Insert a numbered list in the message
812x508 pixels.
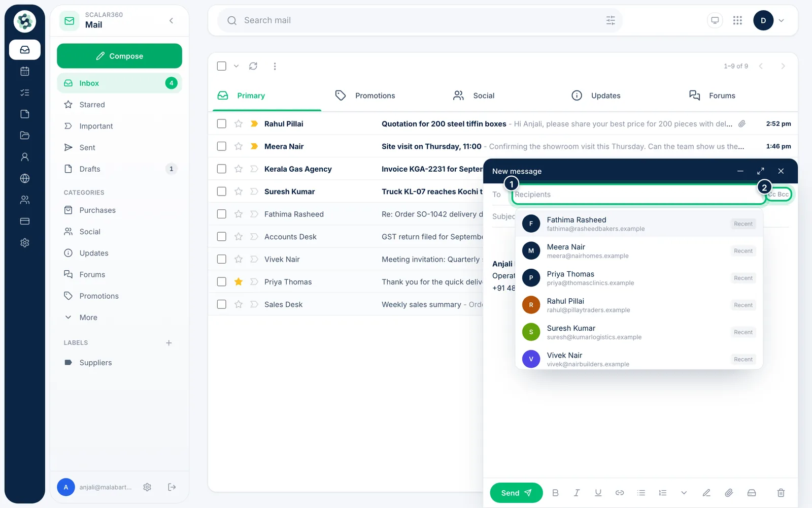click(662, 493)
